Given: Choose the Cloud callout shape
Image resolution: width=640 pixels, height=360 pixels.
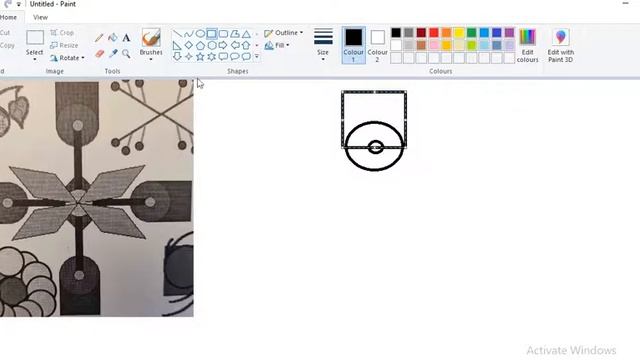Looking at the screenshot, I should click(x=246, y=57).
